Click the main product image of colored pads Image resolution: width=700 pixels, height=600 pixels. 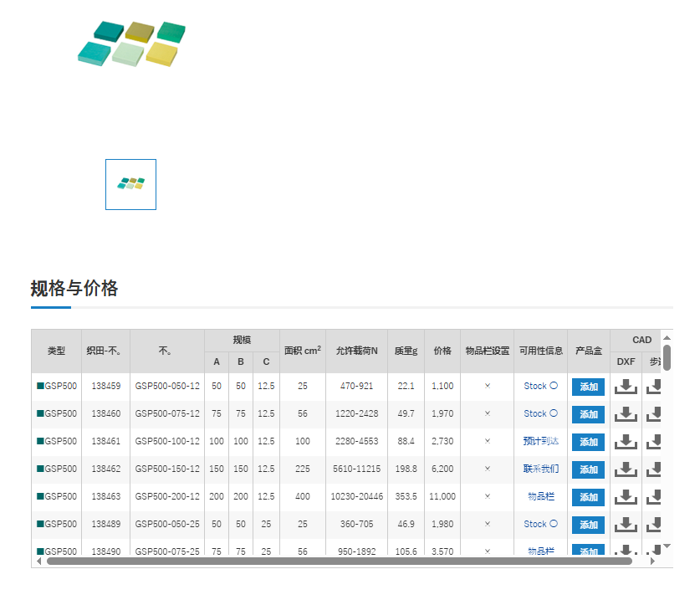(130, 44)
